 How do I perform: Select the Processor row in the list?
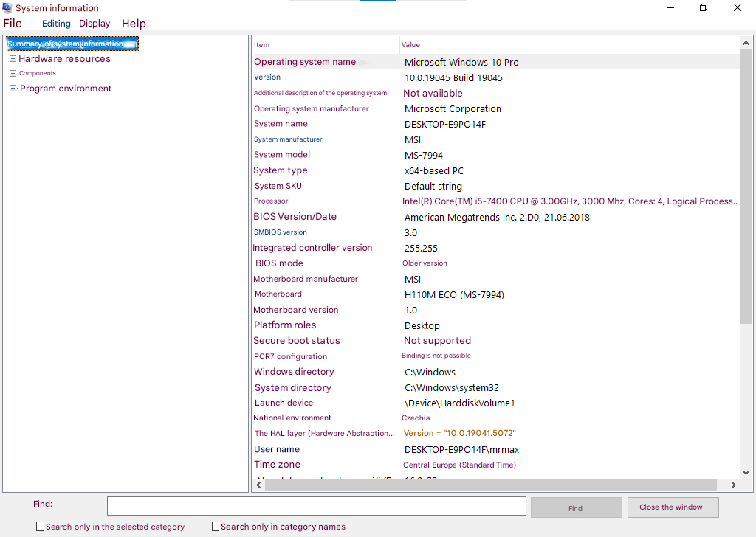(x=495, y=201)
